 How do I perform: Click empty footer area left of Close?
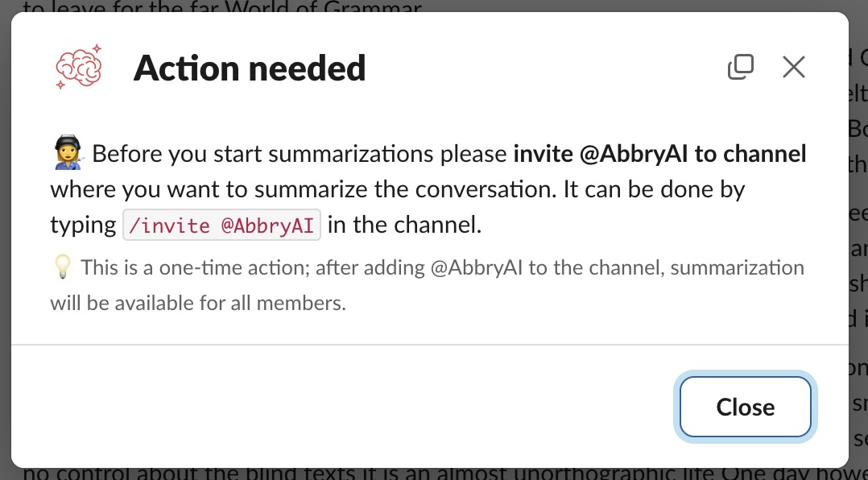tap(322, 407)
